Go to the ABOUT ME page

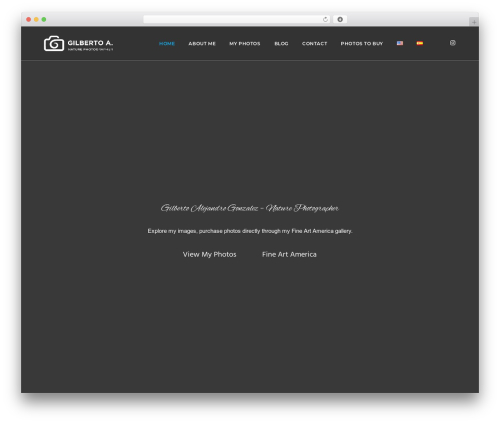tap(202, 44)
